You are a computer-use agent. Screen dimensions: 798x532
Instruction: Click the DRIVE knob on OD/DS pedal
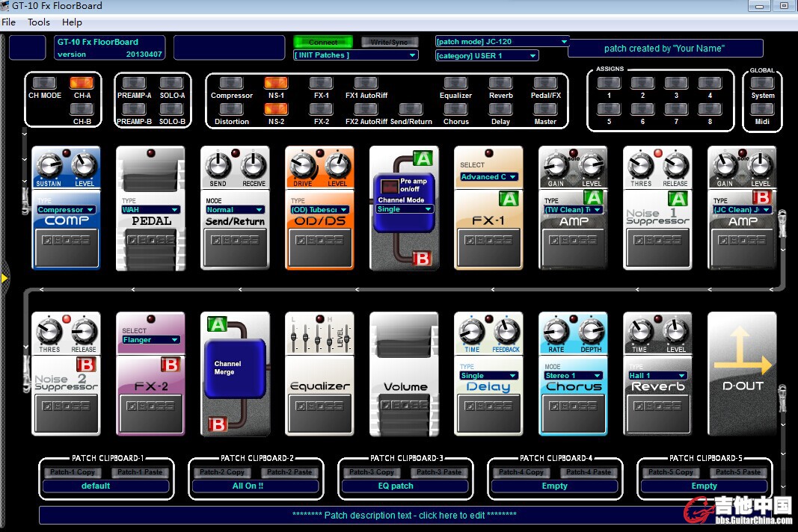tap(302, 166)
